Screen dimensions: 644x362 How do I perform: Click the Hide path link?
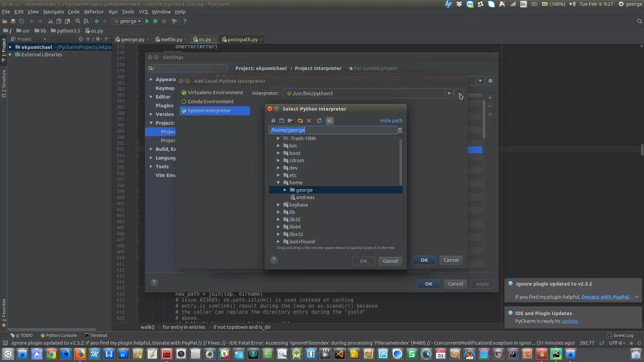pos(391,121)
